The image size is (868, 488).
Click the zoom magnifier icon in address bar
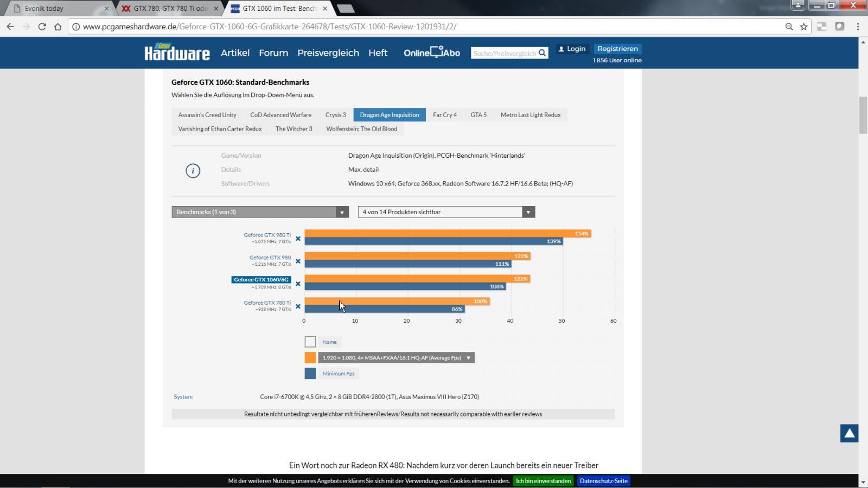tap(789, 27)
